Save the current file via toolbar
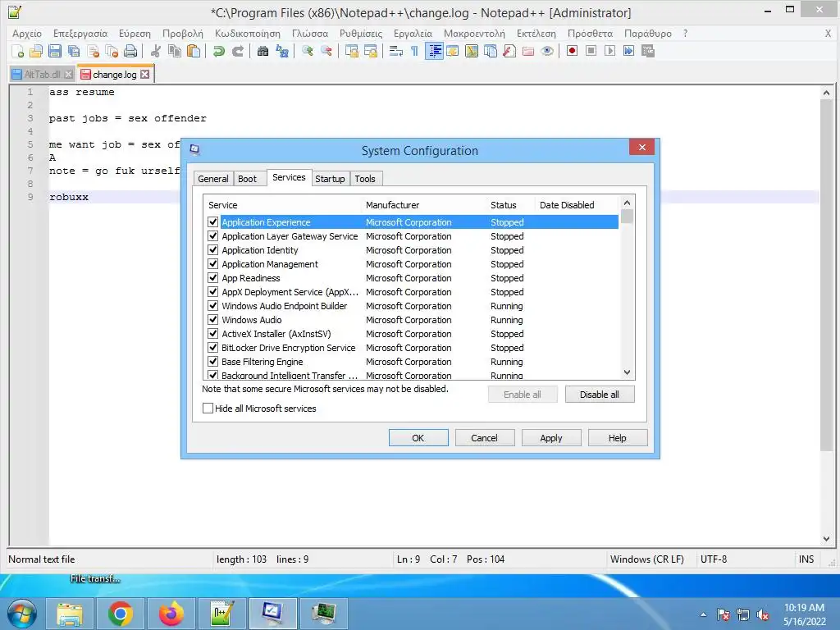The height and width of the screenshot is (630, 840). coord(55,51)
